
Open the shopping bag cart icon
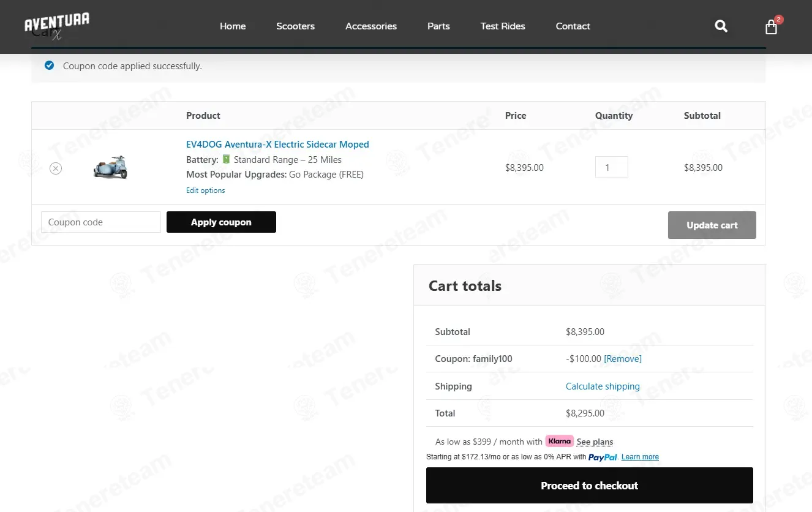pos(772,27)
